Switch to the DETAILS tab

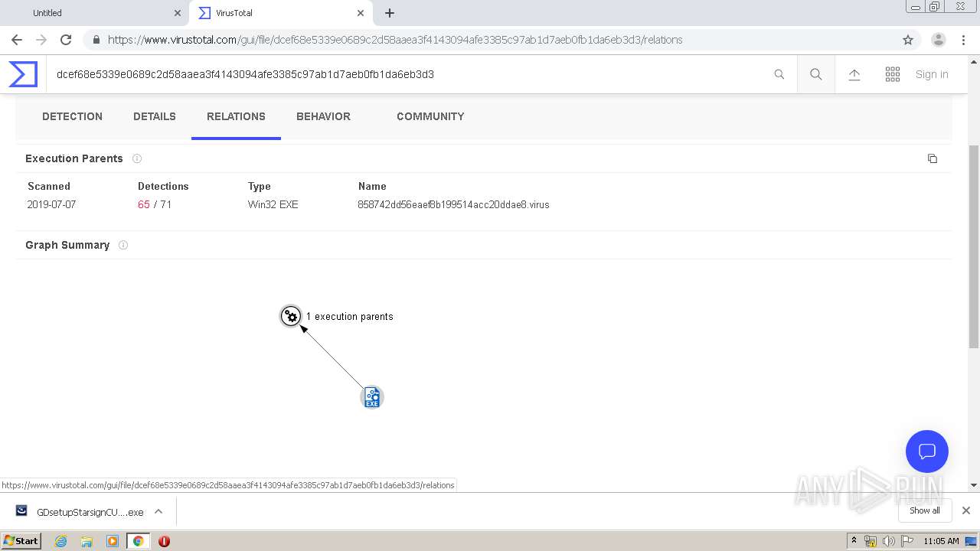click(x=155, y=116)
